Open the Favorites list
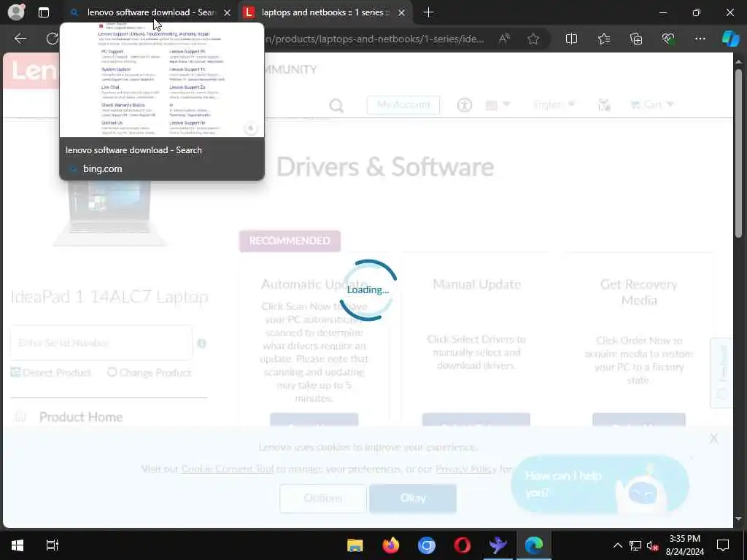The height and width of the screenshot is (560, 747). [603, 39]
